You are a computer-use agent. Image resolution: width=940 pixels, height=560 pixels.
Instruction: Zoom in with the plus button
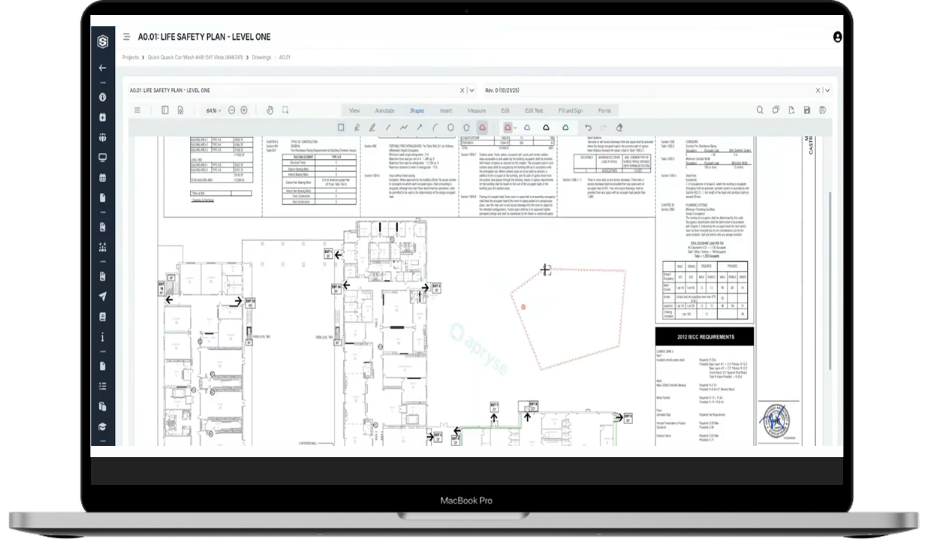pyautogui.click(x=244, y=110)
